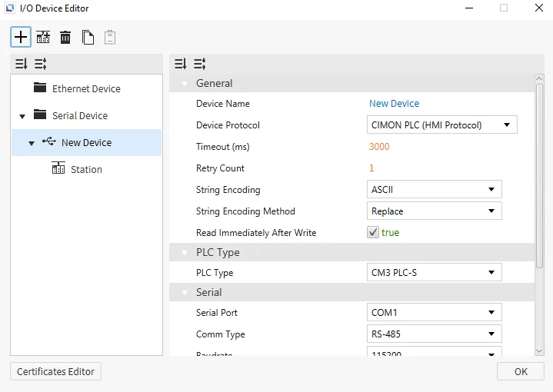Open the PLC Type dropdown
This screenshot has height=392, width=553.
click(434, 272)
